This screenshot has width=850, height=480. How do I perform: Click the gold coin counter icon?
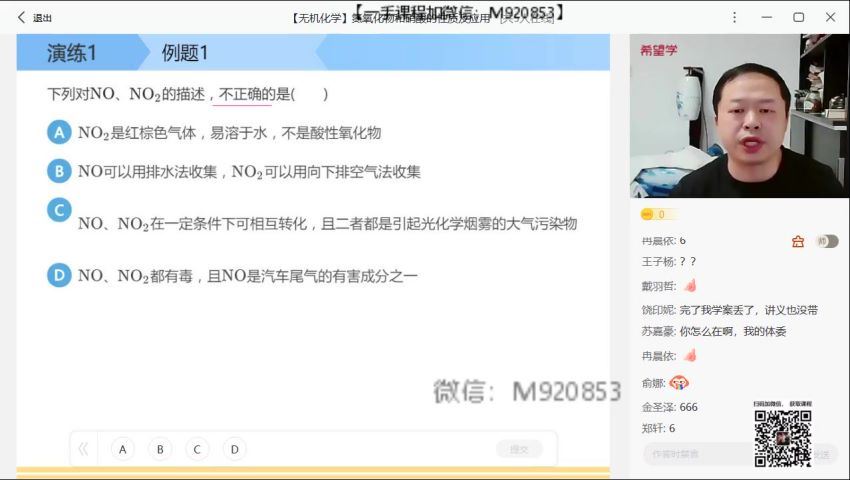pos(647,214)
